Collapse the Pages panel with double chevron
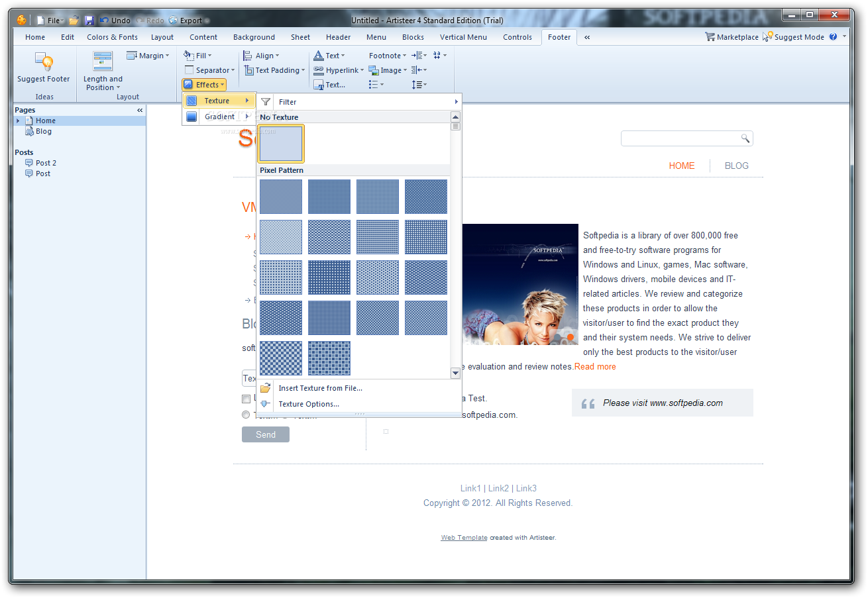The image size is (868, 598). point(140,110)
